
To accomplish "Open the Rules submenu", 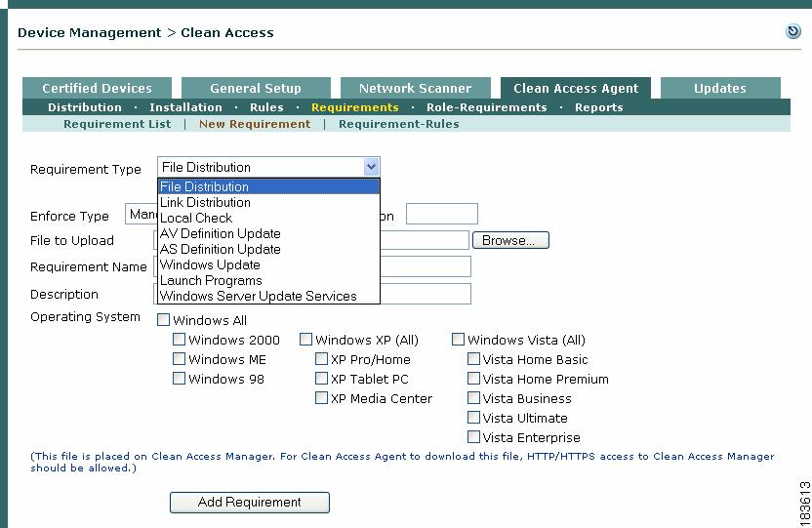I will (x=266, y=107).
